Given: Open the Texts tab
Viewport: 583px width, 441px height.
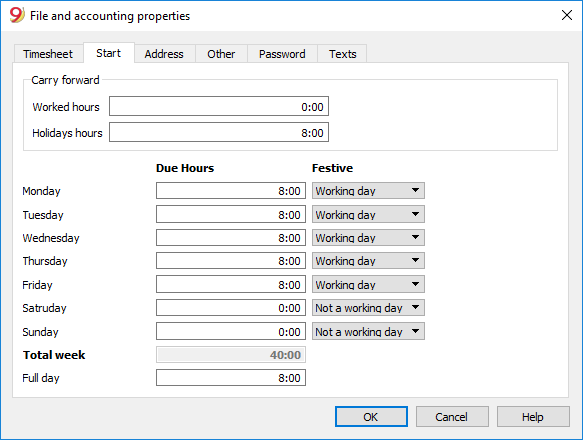Looking at the screenshot, I should point(342,54).
